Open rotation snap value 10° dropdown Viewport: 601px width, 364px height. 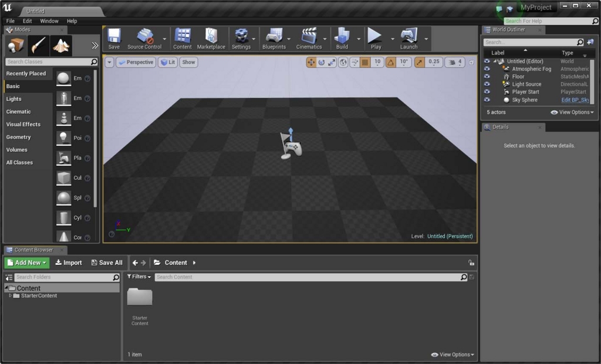(x=404, y=62)
